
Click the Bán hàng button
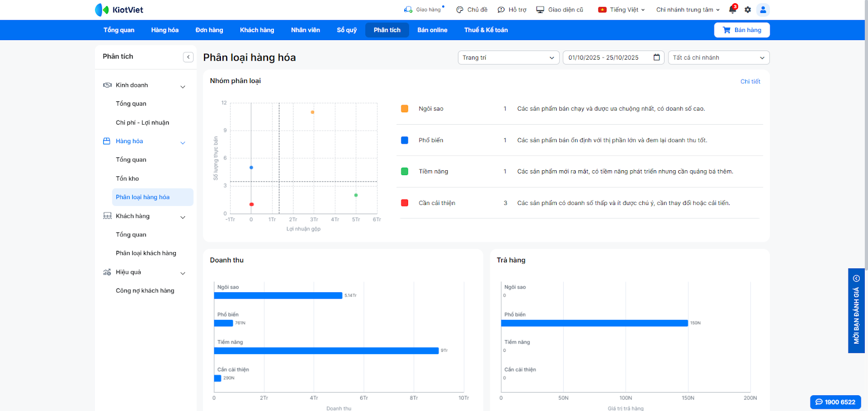pos(742,30)
